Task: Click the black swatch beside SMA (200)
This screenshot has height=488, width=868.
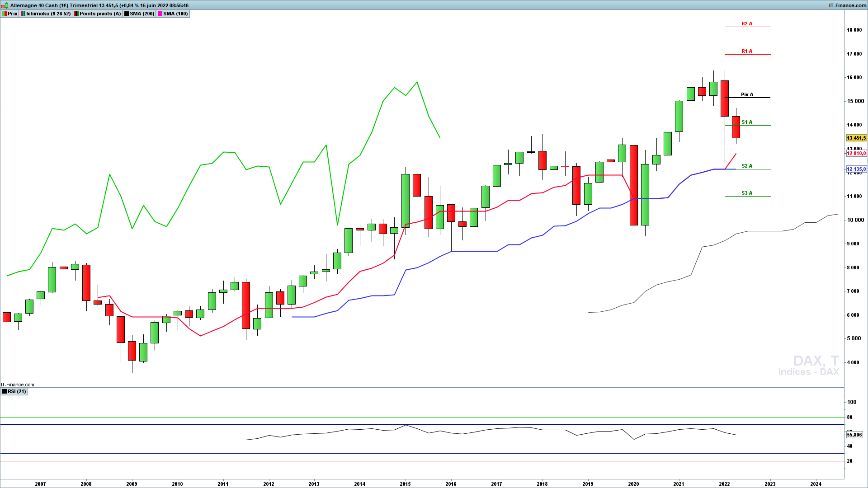Action: point(127,14)
